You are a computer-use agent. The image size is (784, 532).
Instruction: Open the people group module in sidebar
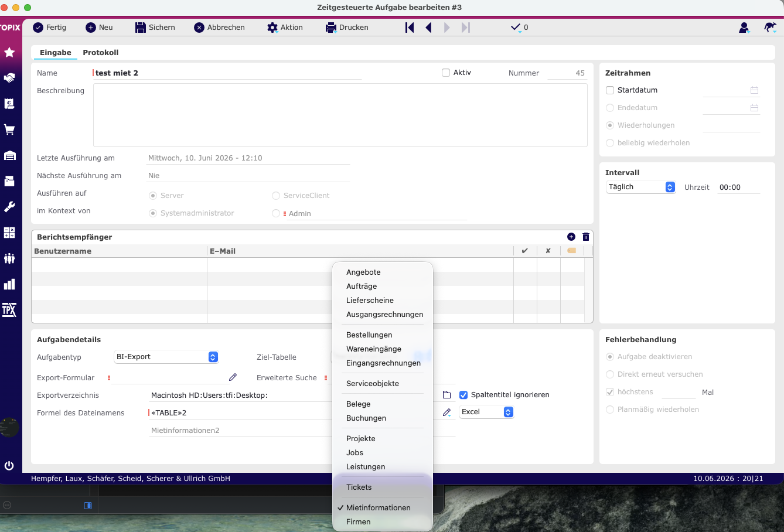[x=9, y=258]
